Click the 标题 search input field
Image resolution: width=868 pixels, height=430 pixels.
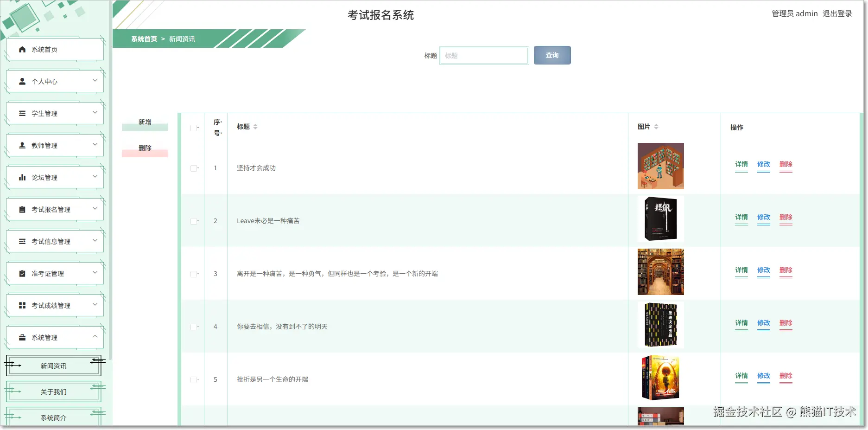[484, 56]
